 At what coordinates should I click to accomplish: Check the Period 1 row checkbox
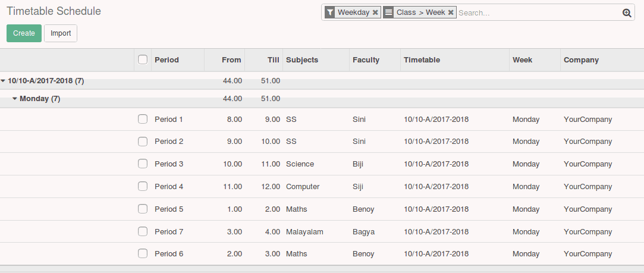143,119
